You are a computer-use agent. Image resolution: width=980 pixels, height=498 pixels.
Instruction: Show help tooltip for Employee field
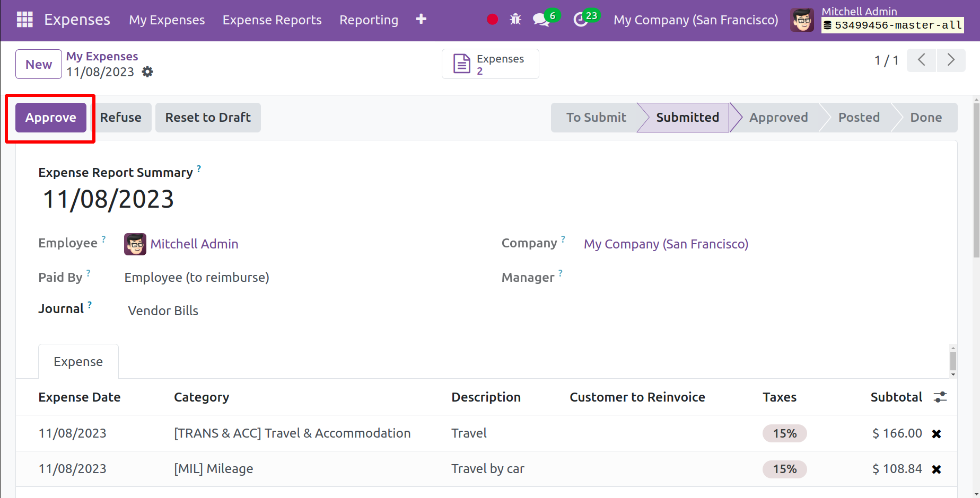click(103, 239)
